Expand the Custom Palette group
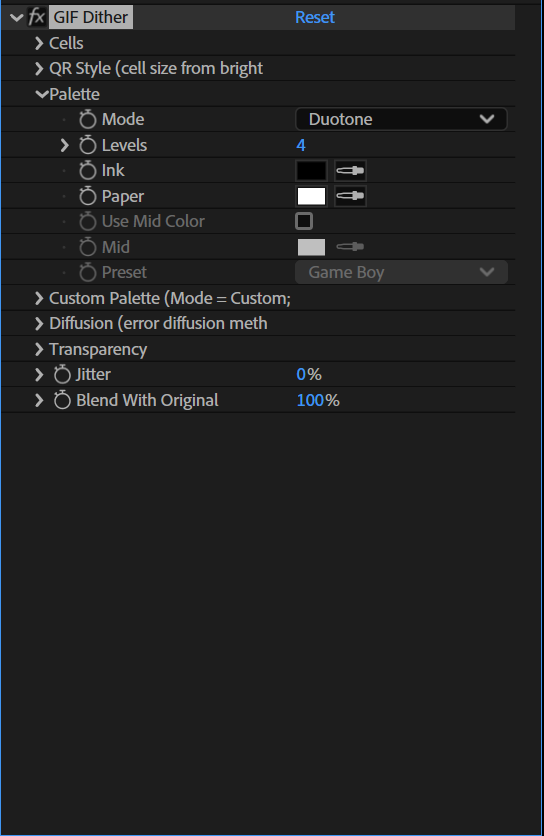 coord(38,298)
